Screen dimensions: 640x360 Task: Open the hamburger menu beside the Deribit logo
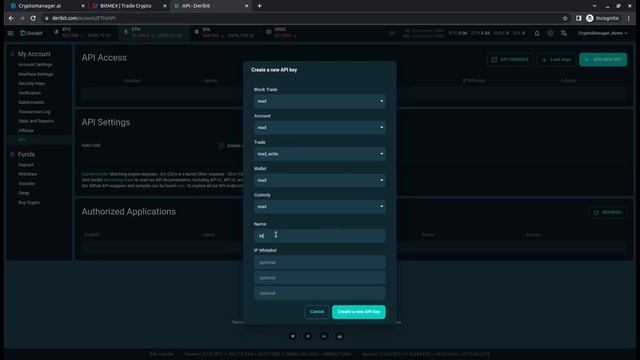tap(11, 33)
